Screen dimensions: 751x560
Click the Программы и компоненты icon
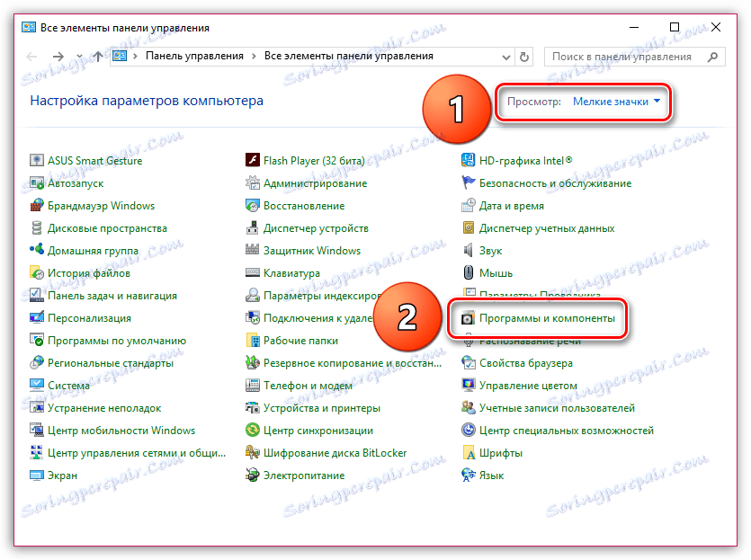(x=468, y=318)
